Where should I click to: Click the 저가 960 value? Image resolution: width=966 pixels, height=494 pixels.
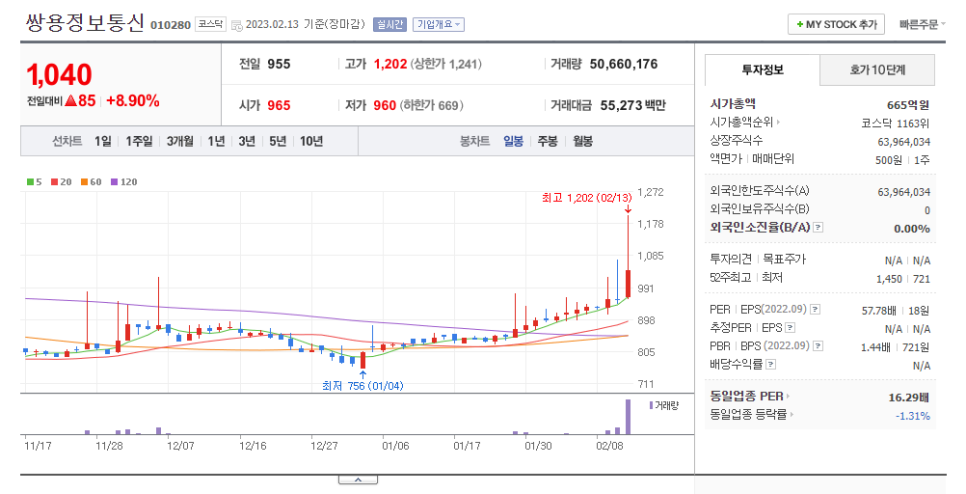[x=384, y=105]
